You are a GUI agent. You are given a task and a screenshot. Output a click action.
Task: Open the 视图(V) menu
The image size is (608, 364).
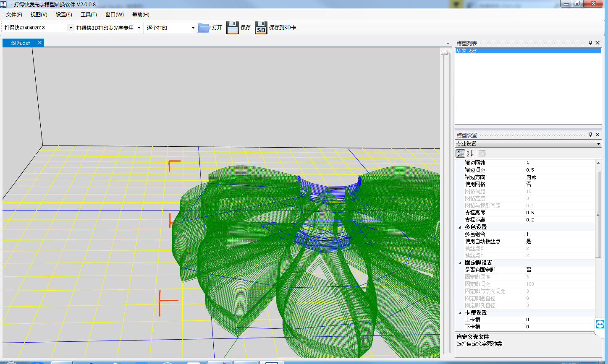click(39, 15)
